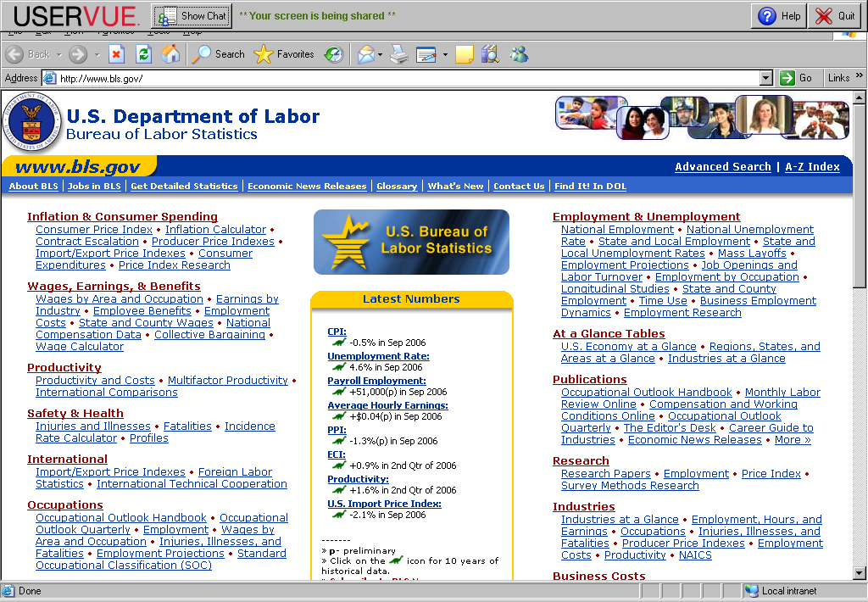This screenshot has width=868, height=602.
Task: Click the green Go arrow button
Action: click(787, 78)
